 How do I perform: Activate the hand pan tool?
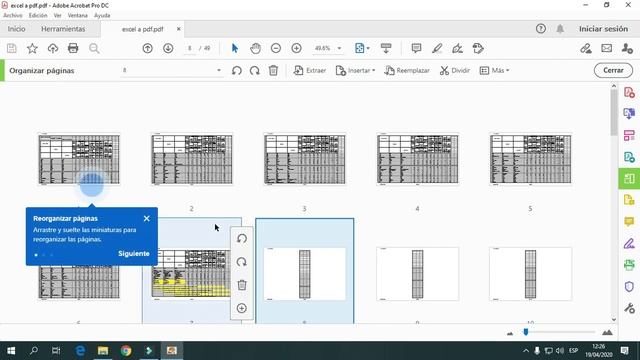[x=256, y=48]
